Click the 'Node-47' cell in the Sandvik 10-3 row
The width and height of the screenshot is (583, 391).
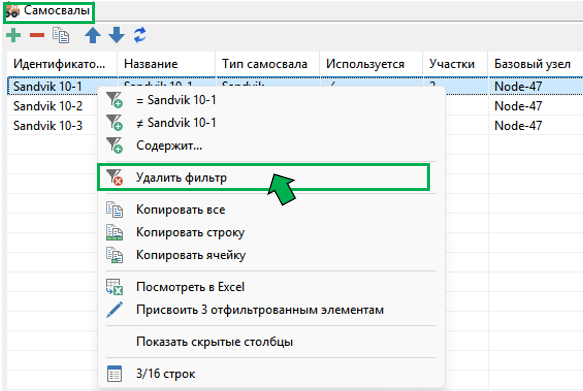tap(536, 126)
